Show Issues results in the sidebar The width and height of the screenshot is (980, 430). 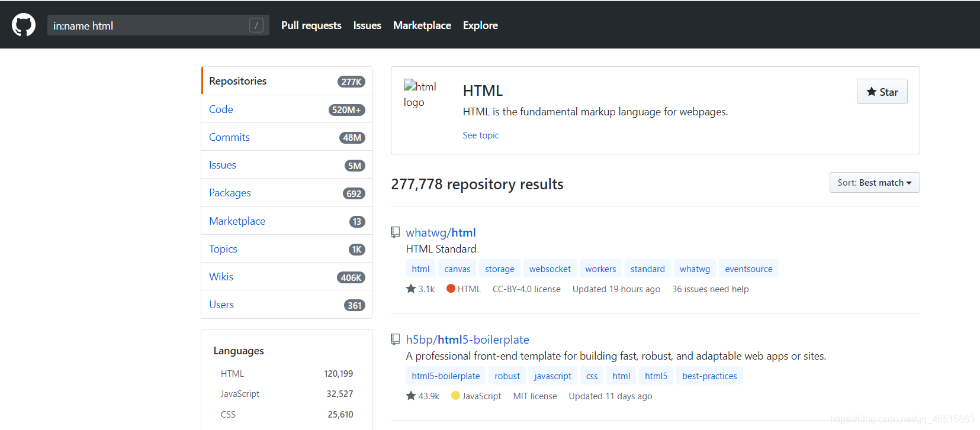coord(287,165)
